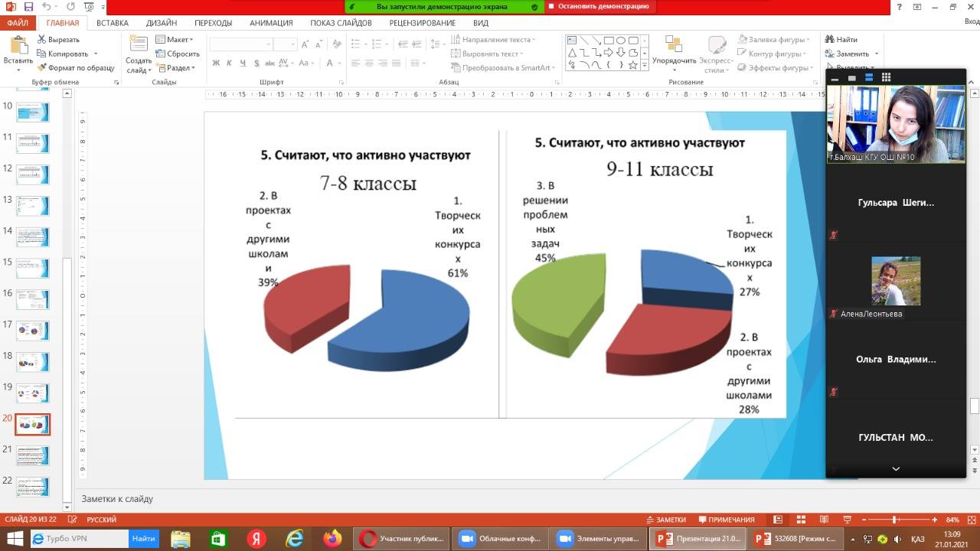Click the Save icon in quick access toolbar

[x=28, y=7]
